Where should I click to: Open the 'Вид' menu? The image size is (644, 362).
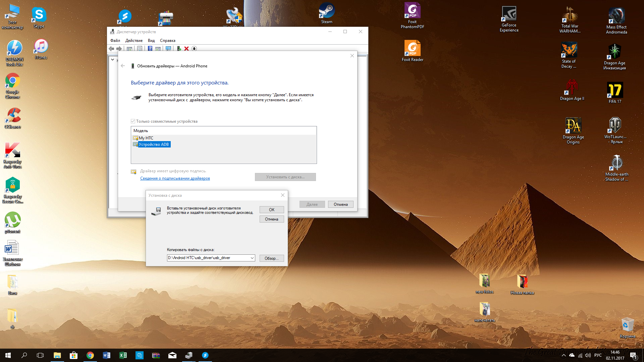(x=151, y=41)
